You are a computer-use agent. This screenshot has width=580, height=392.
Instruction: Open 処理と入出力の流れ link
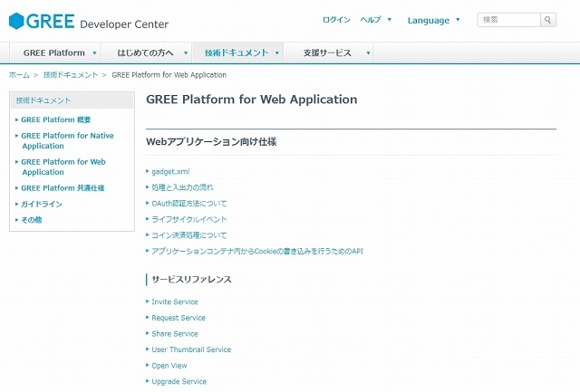[x=182, y=187]
